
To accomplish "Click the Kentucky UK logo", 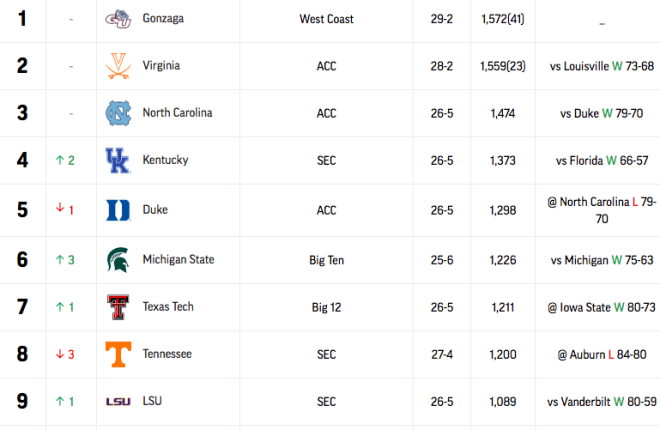I will pos(118,160).
